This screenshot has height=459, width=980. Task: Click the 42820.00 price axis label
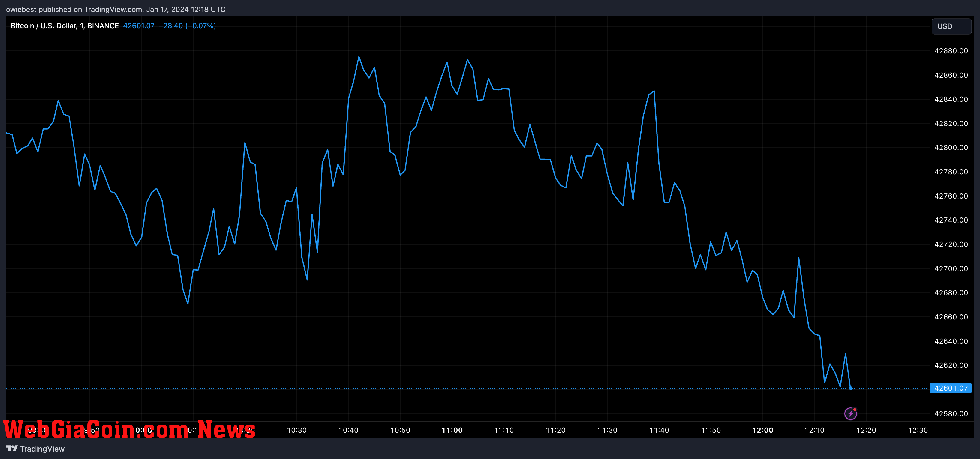[x=951, y=124]
